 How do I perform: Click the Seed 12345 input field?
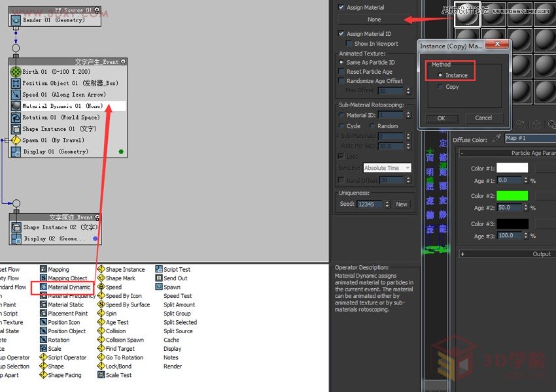pyautogui.click(x=370, y=204)
